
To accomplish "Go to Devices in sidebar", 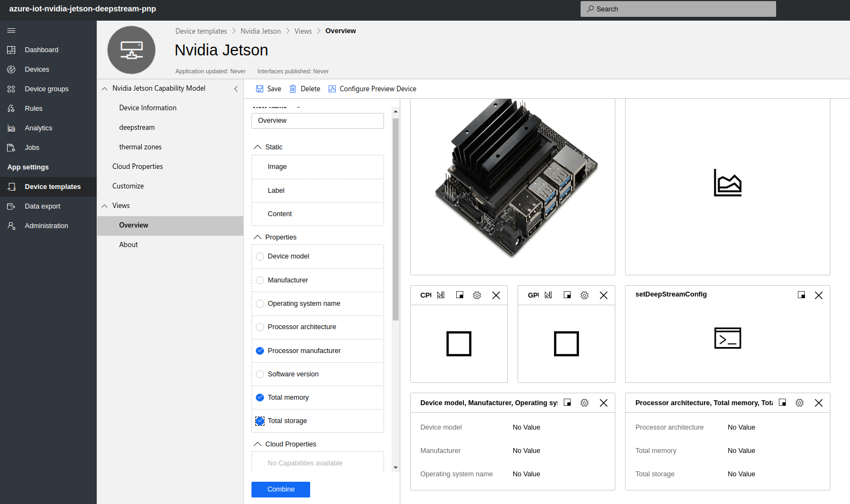I will [37, 70].
